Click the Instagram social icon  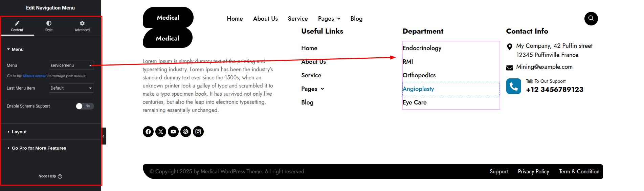click(198, 132)
